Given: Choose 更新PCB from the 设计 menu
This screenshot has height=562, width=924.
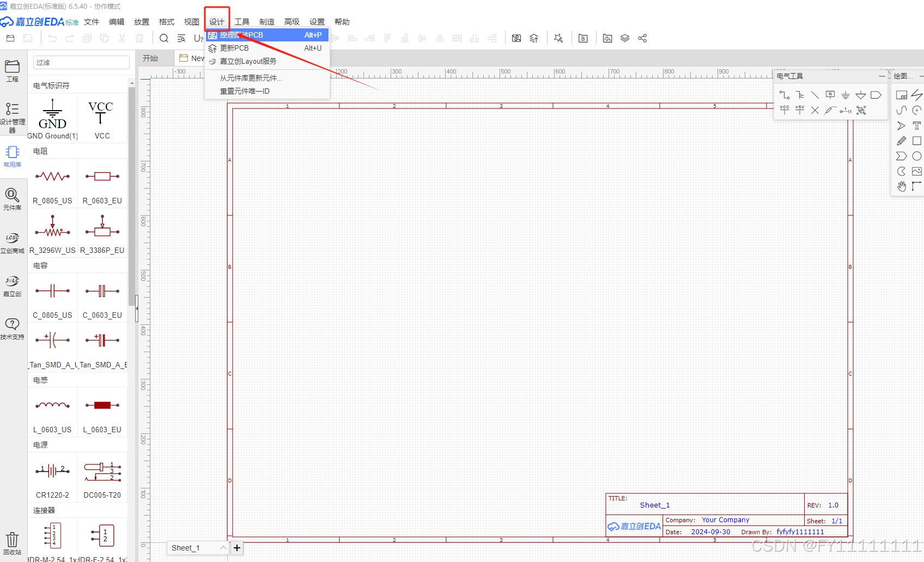Looking at the screenshot, I should (267, 48).
